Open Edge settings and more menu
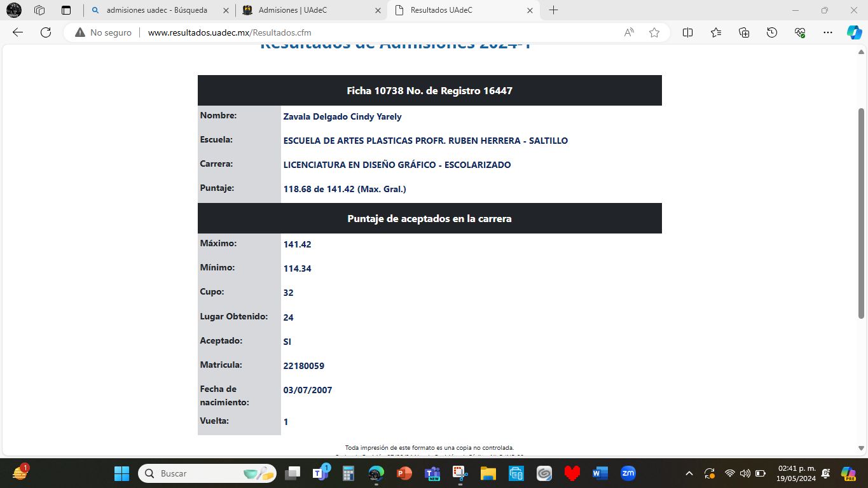Screen dimensions: 868x488 [827, 32]
